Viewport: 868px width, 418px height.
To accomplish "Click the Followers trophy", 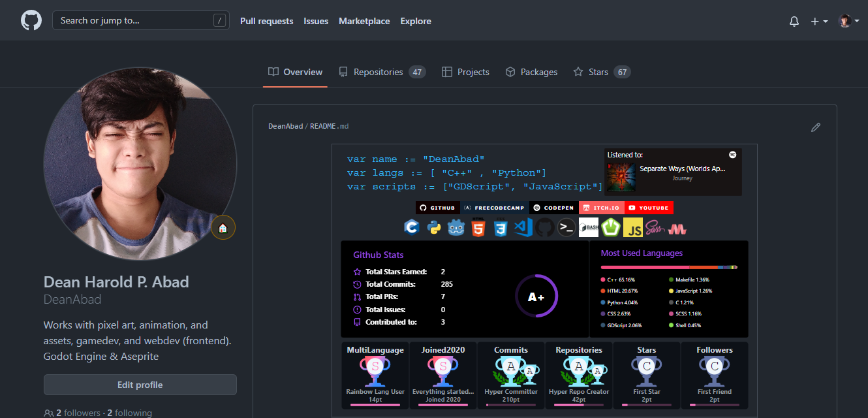I will pos(715,376).
